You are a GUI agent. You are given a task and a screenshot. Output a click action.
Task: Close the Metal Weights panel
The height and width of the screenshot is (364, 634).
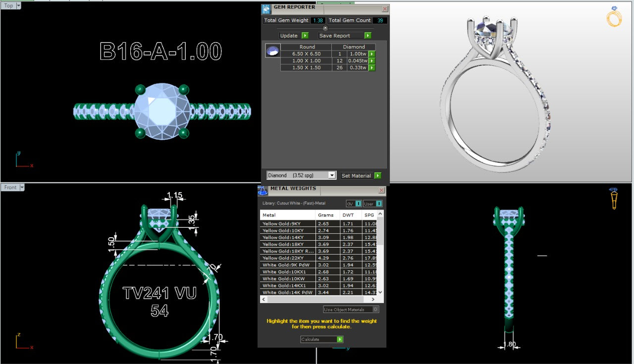click(x=381, y=190)
